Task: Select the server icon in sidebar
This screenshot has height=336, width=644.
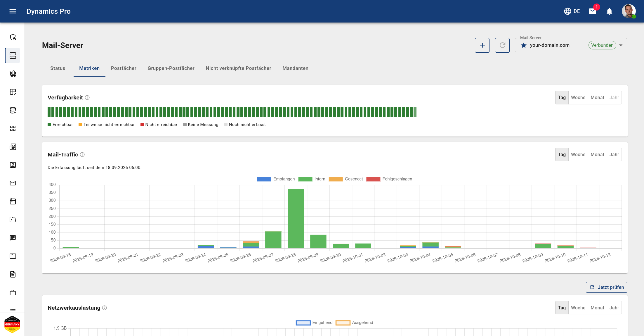Action: coord(13,55)
